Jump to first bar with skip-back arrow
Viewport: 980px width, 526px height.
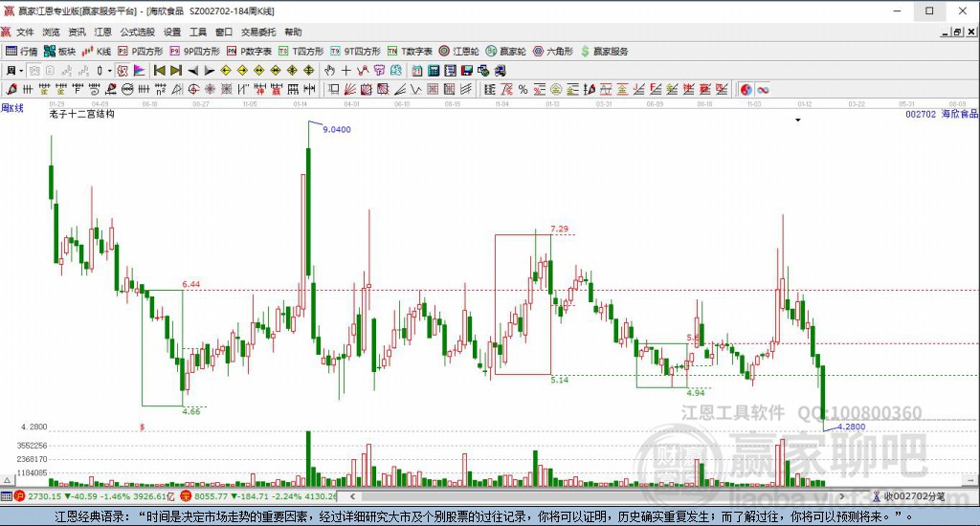tap(160, 71)
